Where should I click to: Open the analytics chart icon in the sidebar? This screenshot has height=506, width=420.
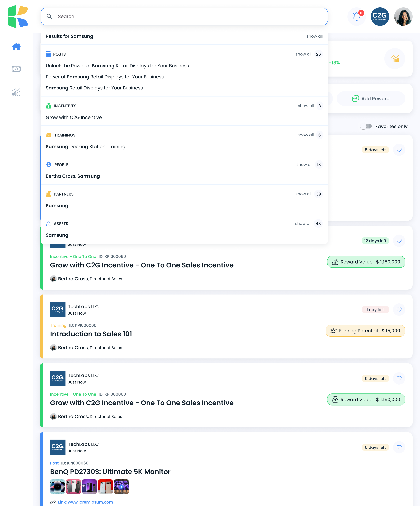(x=16, y=92)
